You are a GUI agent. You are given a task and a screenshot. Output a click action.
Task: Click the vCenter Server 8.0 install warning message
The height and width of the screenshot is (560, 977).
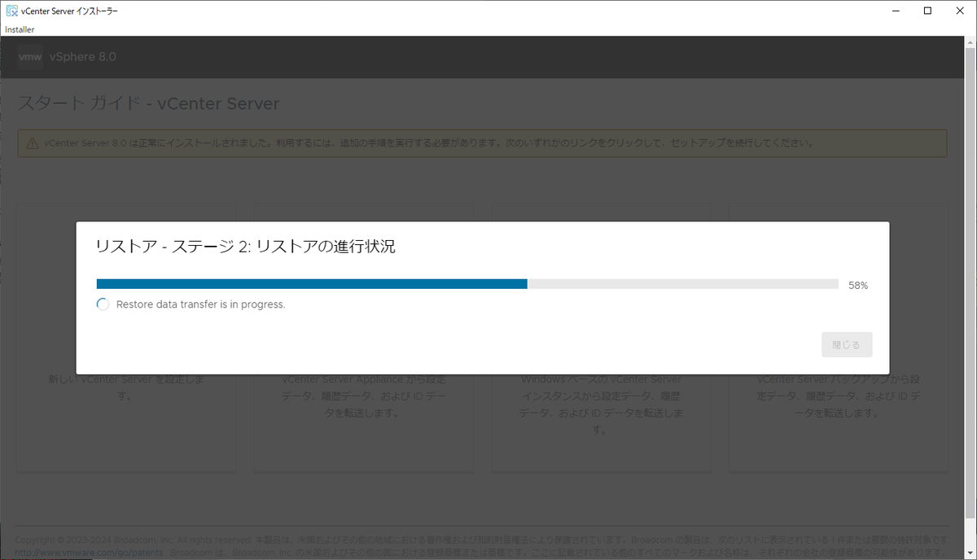(430, 143)
